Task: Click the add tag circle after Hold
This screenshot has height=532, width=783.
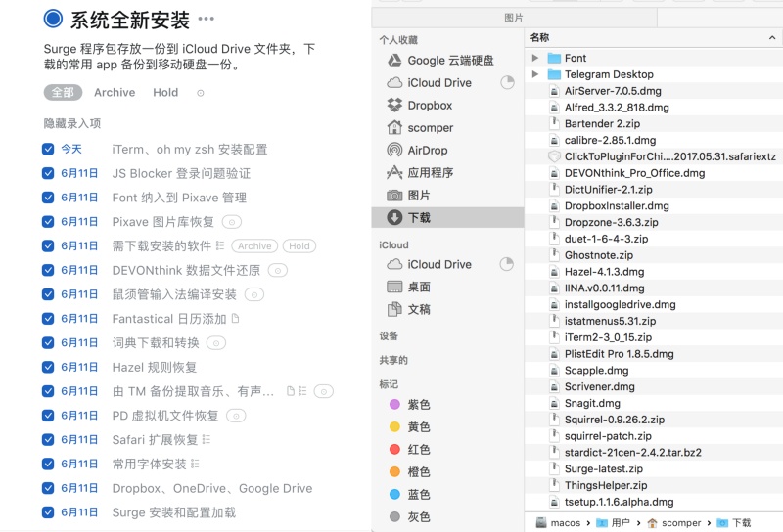Action: pos(201,93)
